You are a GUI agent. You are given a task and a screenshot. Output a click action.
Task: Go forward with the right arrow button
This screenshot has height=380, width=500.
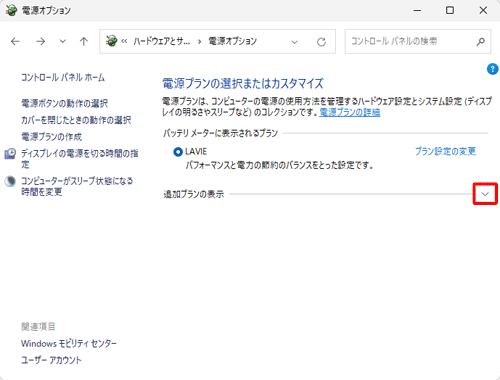pyautogui.click(x=41, y=42)
